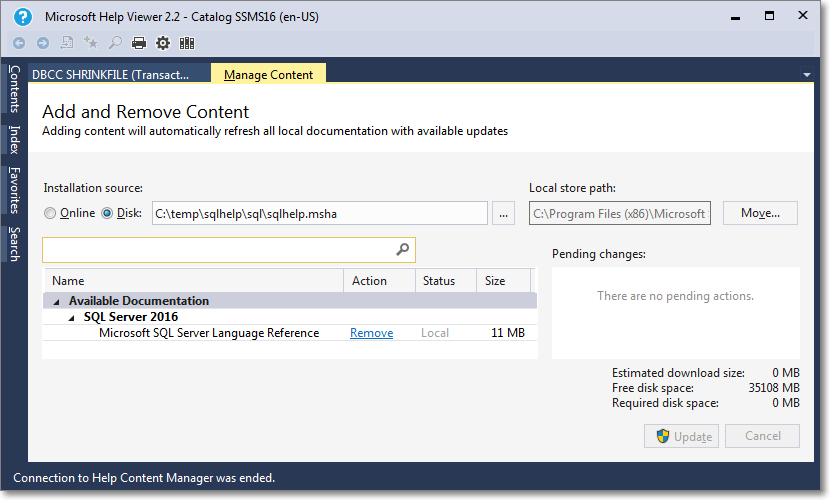Select the Online installation source
This screenshot has height=500, width=830.
tap(50, 213)
